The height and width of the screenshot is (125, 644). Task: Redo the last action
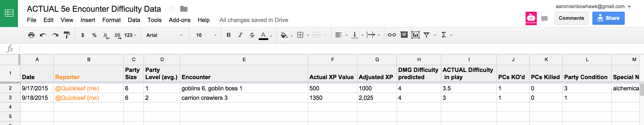[x=55, y=35]
